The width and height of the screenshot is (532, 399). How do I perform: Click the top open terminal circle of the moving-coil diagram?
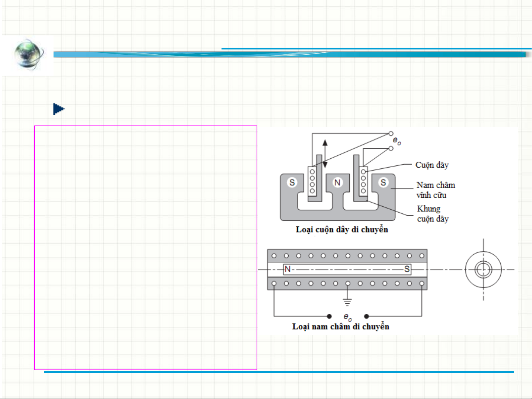[391, 134]
